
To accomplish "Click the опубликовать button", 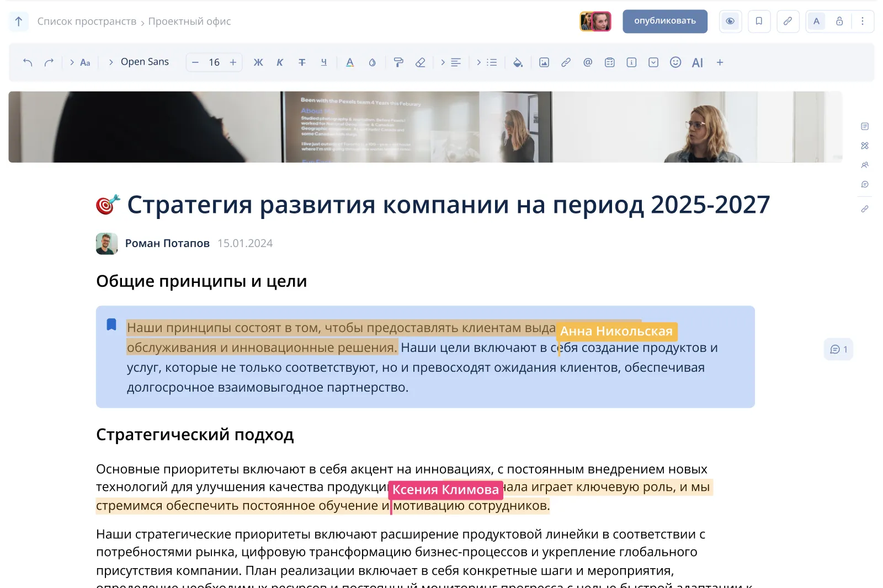I will pos(664,21).
